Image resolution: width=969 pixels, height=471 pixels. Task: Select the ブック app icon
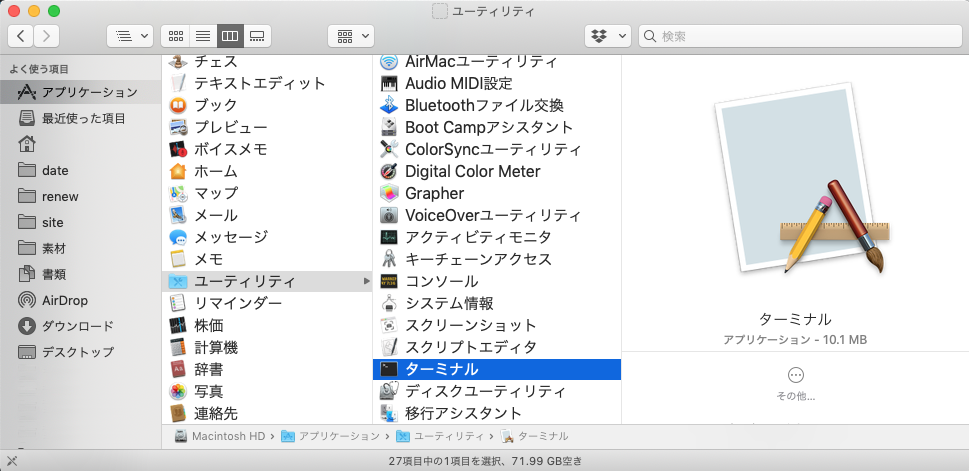tap(178, 105)
